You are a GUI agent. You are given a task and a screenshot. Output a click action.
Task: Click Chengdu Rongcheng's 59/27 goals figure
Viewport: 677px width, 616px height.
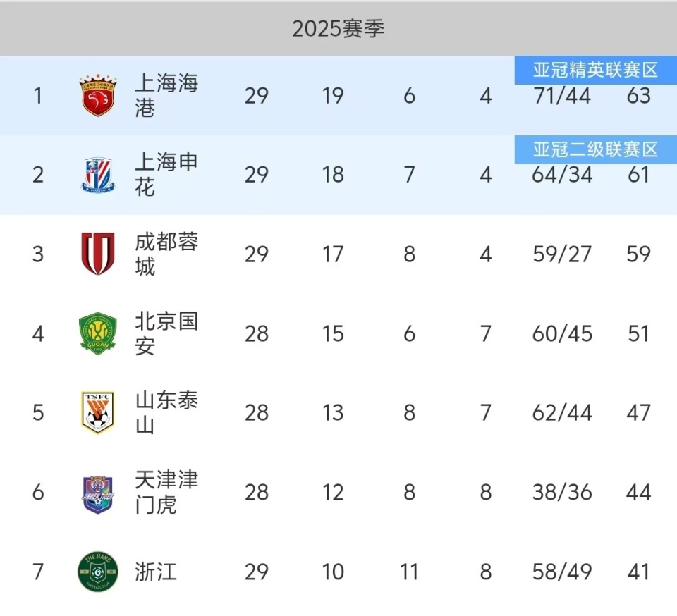(x=562, y=254)
